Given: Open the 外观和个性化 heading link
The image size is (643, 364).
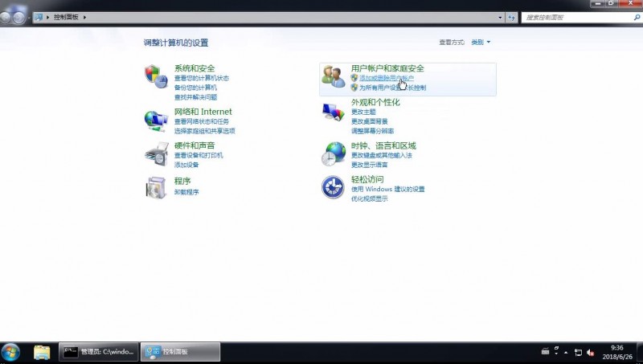Looking at the screenshot, I should click(375, 102).
